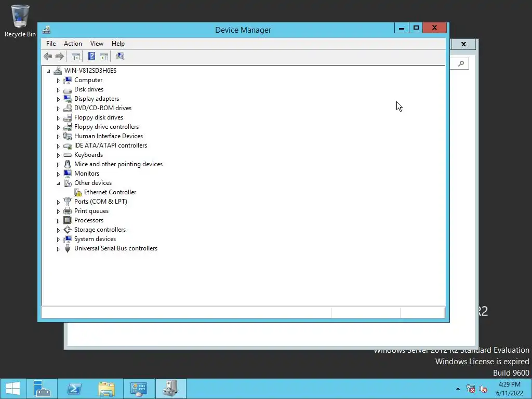Show hidden tray icons arrow

[458, 389]
